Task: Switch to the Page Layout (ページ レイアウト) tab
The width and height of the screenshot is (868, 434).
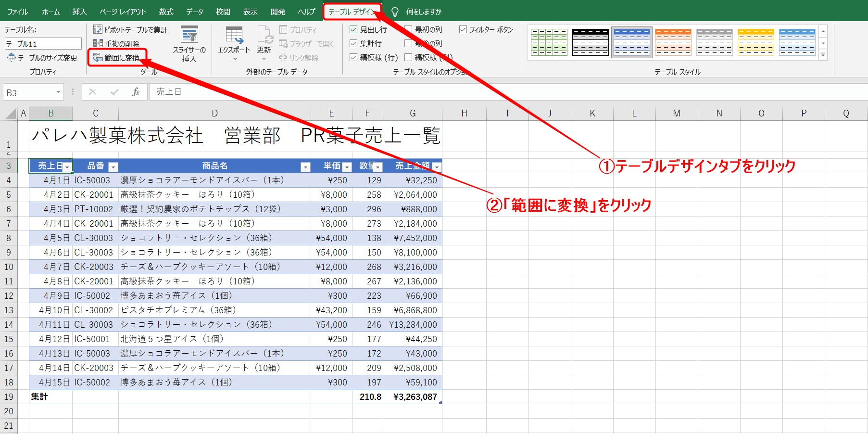Action: pyautogui.click(x=123, y=12)
